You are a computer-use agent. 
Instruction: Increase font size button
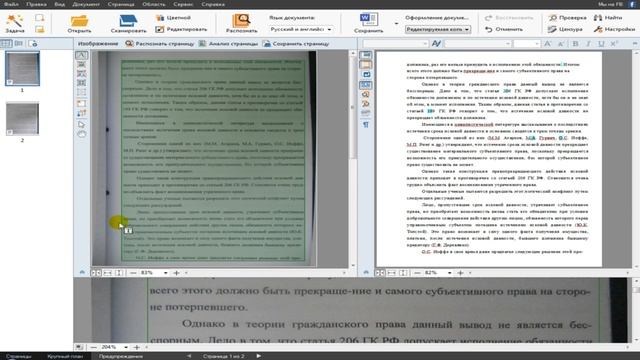point(548,44)
